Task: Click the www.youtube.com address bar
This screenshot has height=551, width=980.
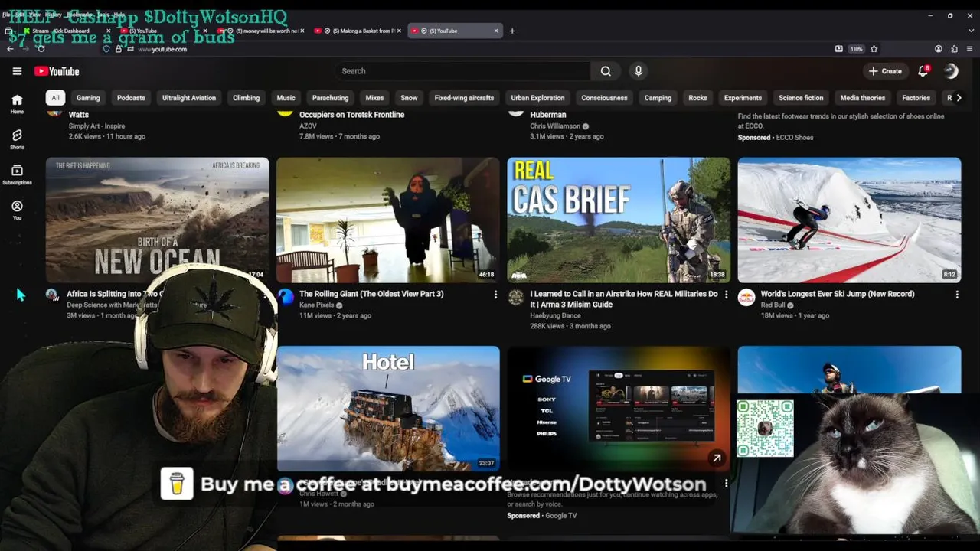Action: [x=162, y=49]
